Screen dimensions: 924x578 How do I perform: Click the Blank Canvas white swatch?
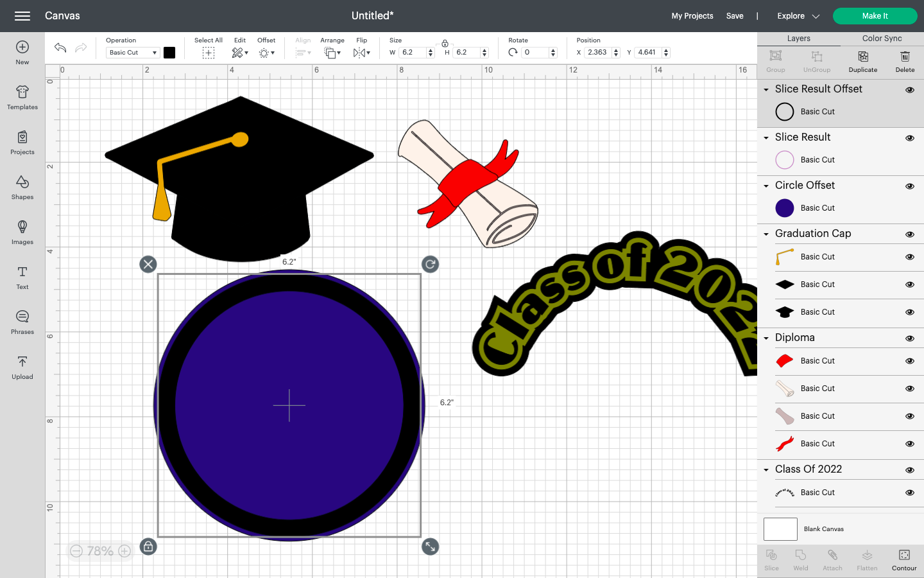coord(780,529)
